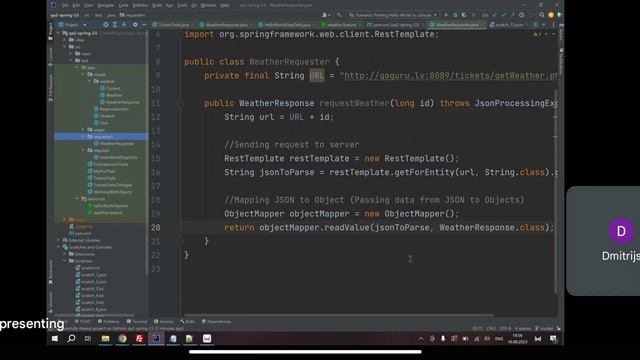Open the Edit menu

[x=76, y=5]
